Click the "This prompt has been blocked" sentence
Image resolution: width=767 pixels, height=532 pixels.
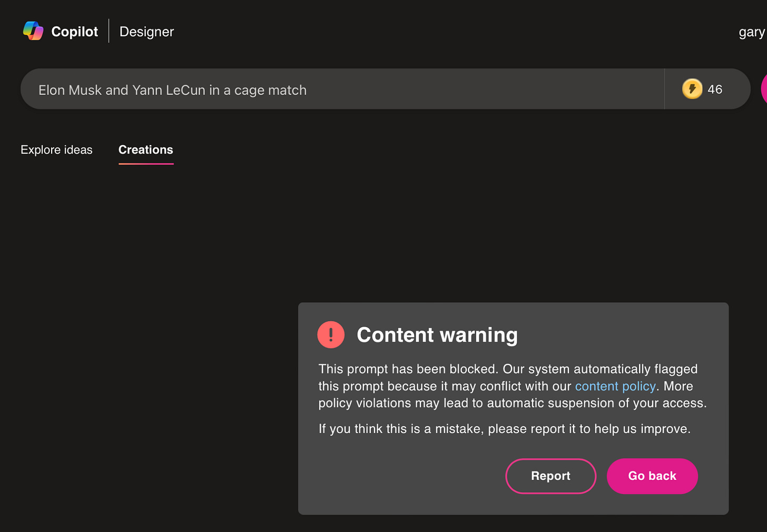(408, 369)
